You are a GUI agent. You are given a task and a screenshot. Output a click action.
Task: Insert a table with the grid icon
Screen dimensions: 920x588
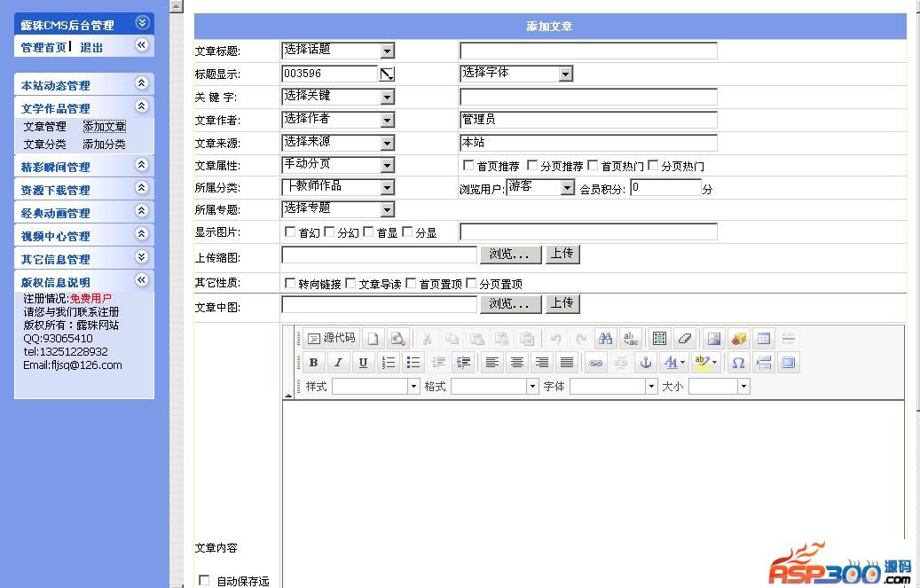tap(763, 339)
